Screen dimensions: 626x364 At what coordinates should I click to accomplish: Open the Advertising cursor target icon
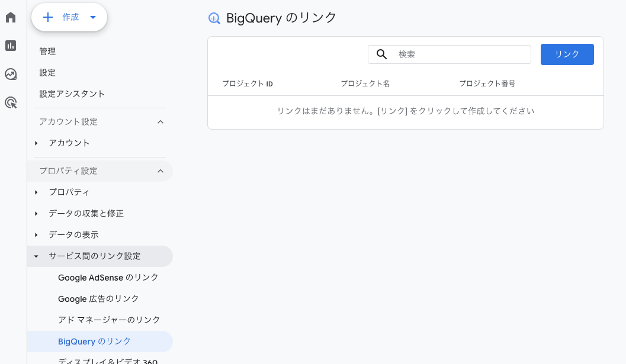[11, 103]
